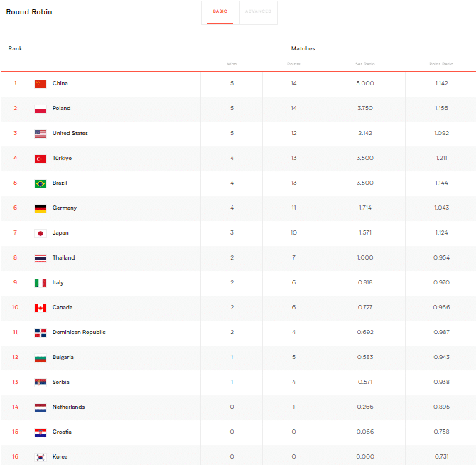The width and height of the screenshot is (476, 465).
Task: Click the Türkiye flag icon
Action: coord(40,159)
